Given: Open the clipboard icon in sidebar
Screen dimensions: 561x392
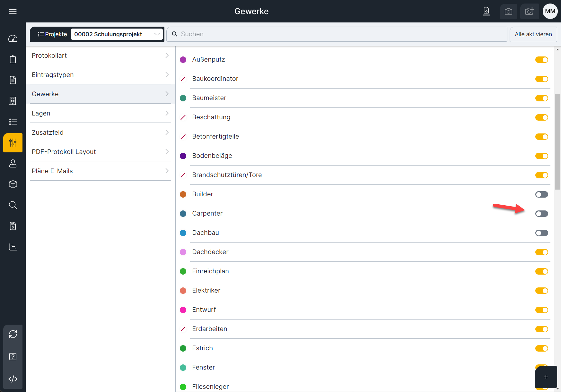Looking at the screenshot, I should point(13,59).
